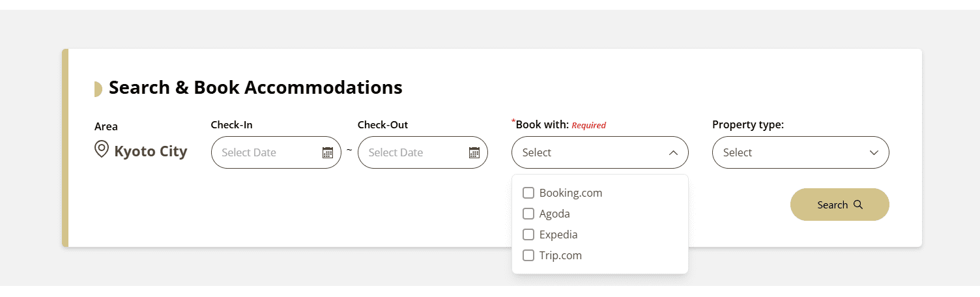Check the Expedia checkbox
The image size is (980, 297).
click(528, 234)
